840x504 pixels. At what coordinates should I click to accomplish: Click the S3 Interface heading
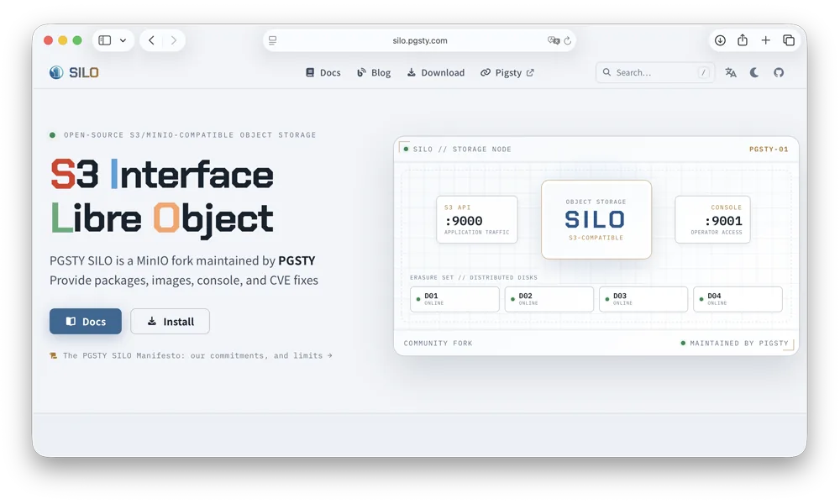(x=162, y=175)
